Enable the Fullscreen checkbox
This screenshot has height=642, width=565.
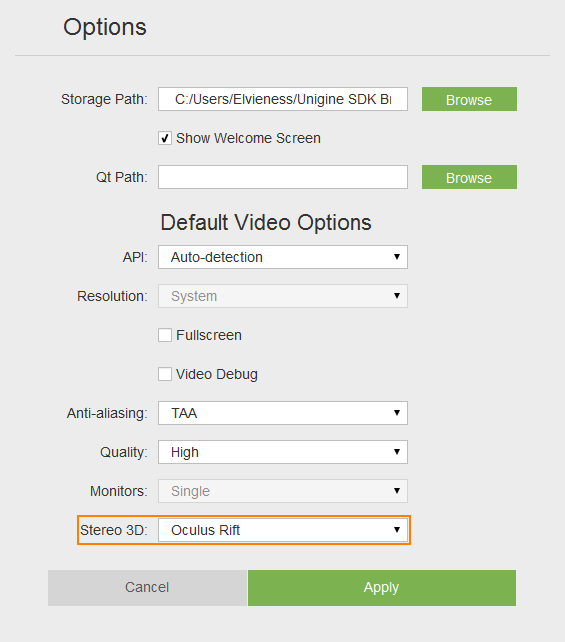coord(165,335)
